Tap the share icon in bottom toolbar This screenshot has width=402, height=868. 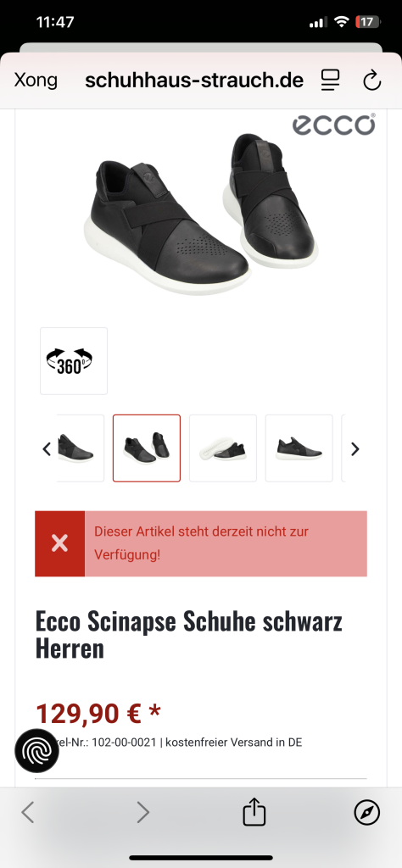point(254,812)
